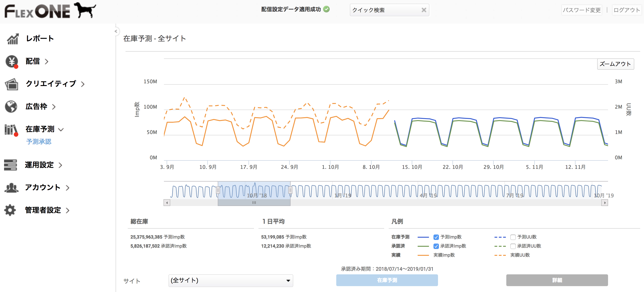Click the ログアウト link
Screen dimensions: 644x292
pos(627,10)
